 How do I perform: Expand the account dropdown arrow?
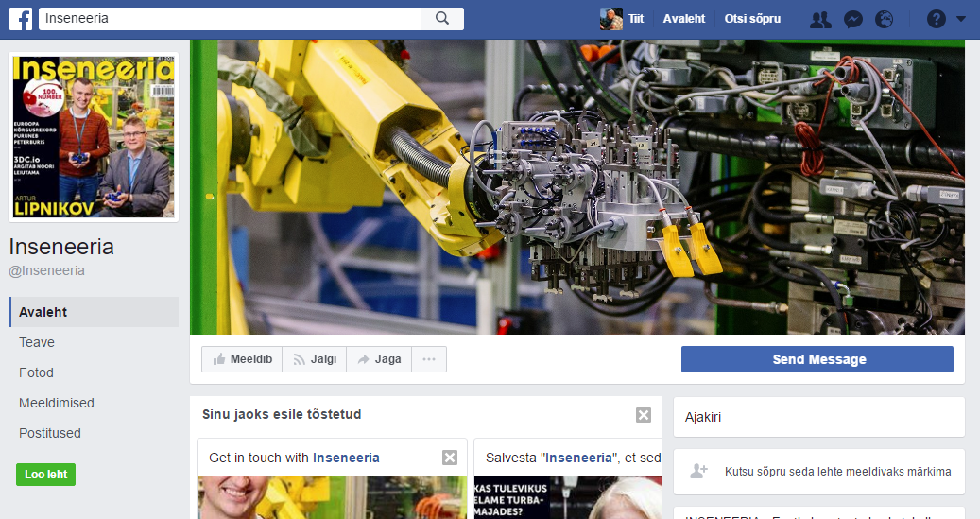point(961,20)
